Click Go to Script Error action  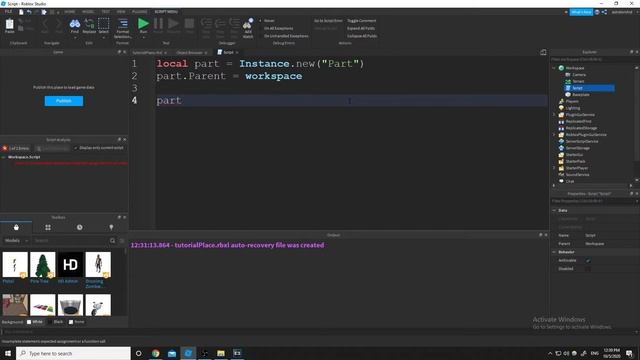(328, 21)
